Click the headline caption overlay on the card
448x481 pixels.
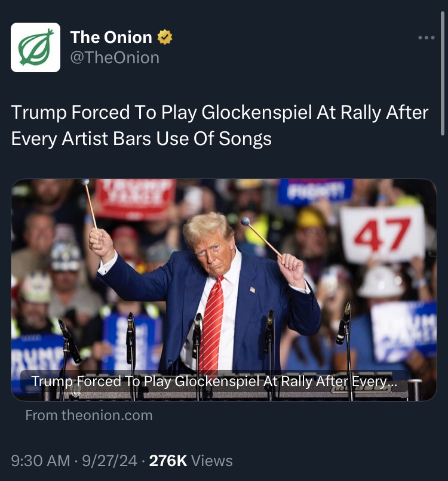click(x=214, y=381)
